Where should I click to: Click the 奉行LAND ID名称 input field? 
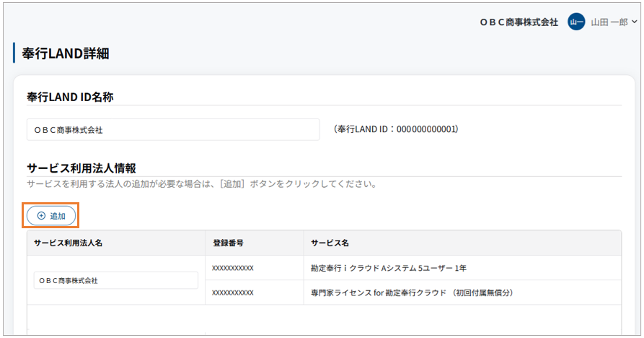173,130
